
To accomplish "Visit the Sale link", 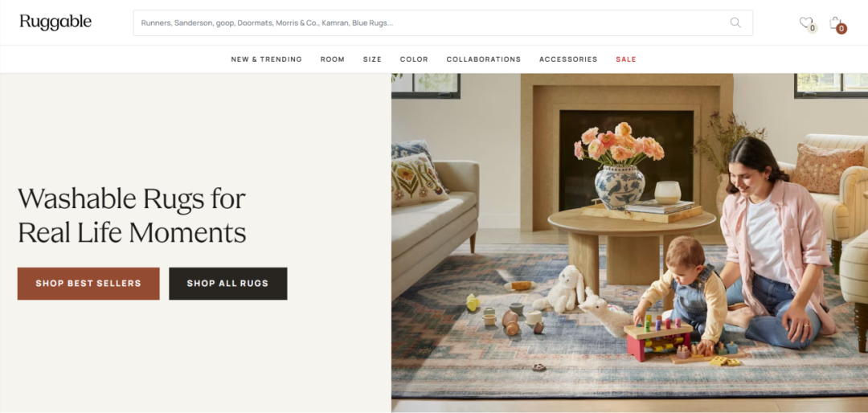I will pos(626,59).
